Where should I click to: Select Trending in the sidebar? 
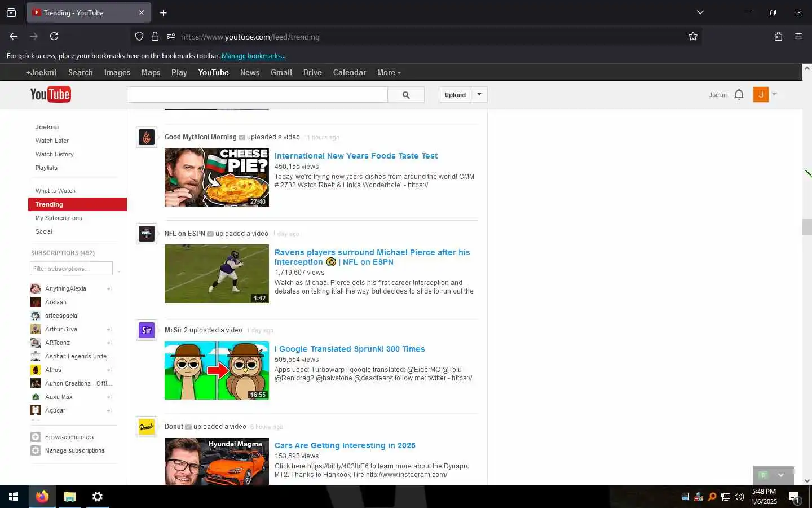(77, 204)
